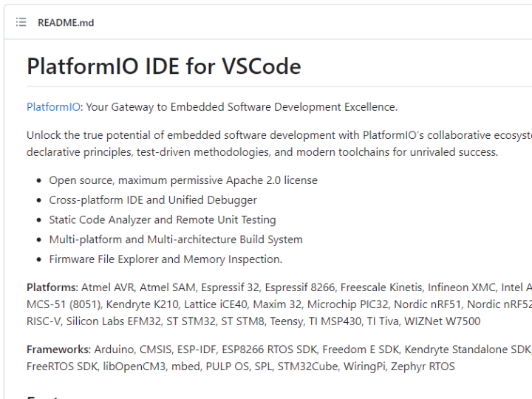Viewport: 532px width, 399px height.
Task: Open the blue PlatformIO hyperlink
Action: coord(53,107)
